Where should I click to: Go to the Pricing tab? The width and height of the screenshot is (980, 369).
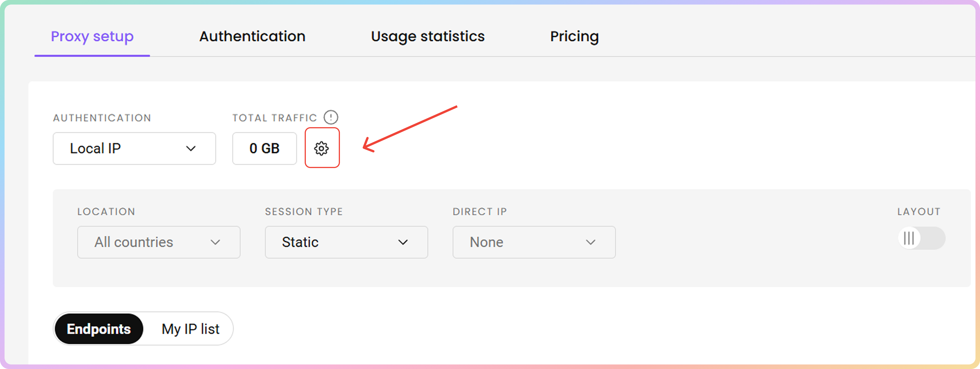574,37
